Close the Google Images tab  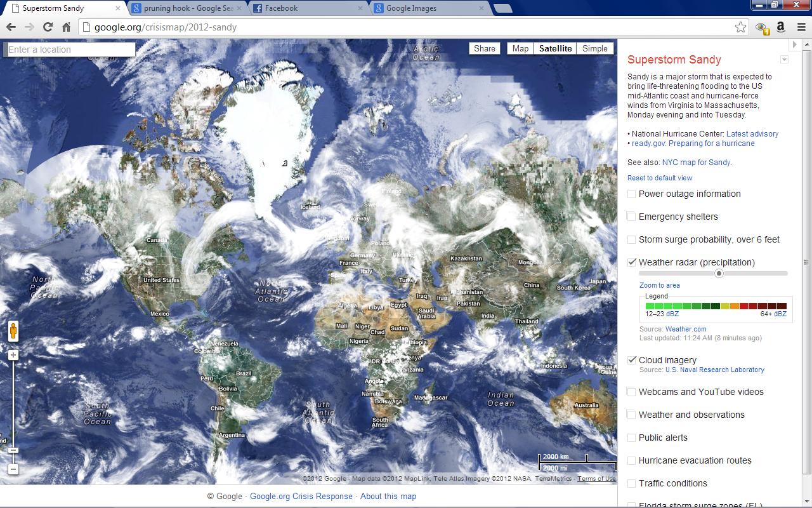coord(481,8)
